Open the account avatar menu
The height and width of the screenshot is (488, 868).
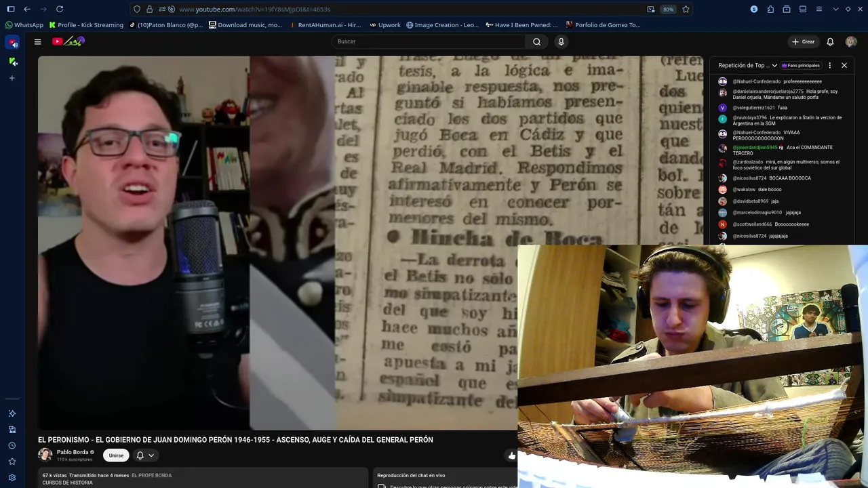(851, 41)
